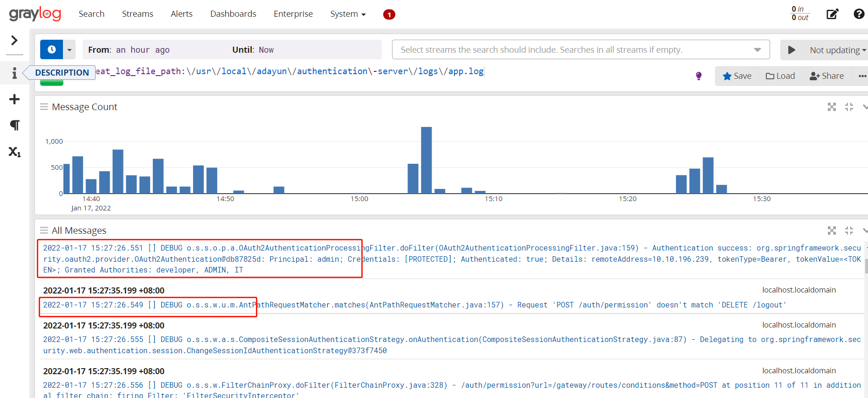Click the 0 in 0 out throughput indicator
The image size is (868, 398).
click(x=800, y=13)
